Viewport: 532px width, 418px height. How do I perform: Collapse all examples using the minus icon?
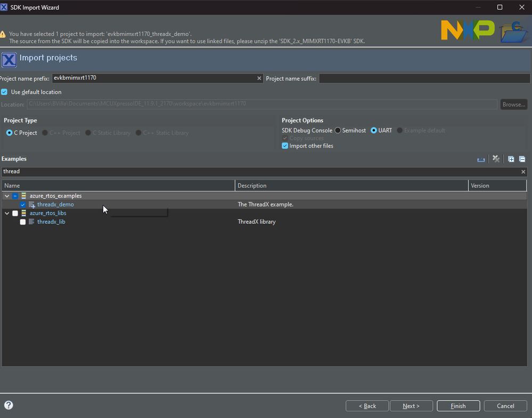coord(522,159)
